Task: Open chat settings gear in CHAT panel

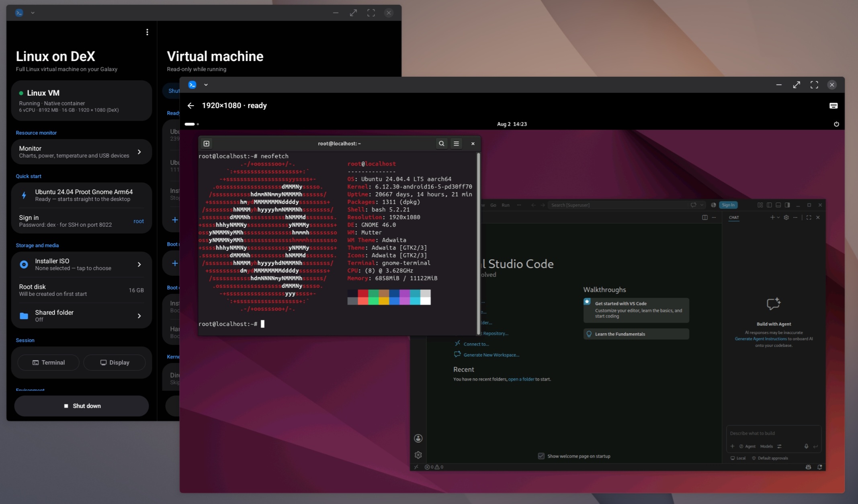Action: (x=786, y=217)
